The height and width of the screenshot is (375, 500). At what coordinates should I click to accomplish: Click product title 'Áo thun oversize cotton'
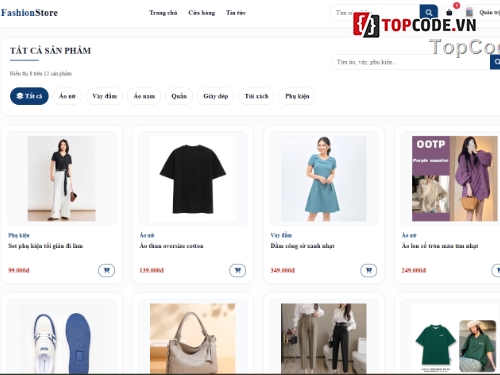[x=171, y=246]
